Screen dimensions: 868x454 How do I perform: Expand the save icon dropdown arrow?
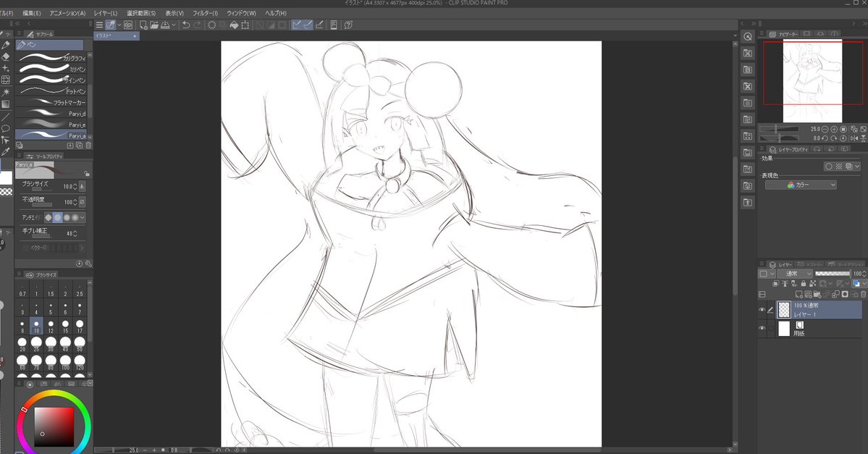(x=174, y=25)
